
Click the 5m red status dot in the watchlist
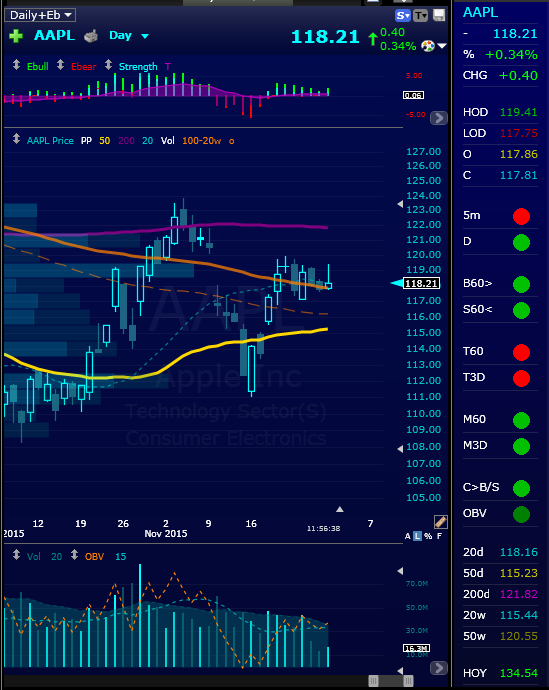click(521, 217)
